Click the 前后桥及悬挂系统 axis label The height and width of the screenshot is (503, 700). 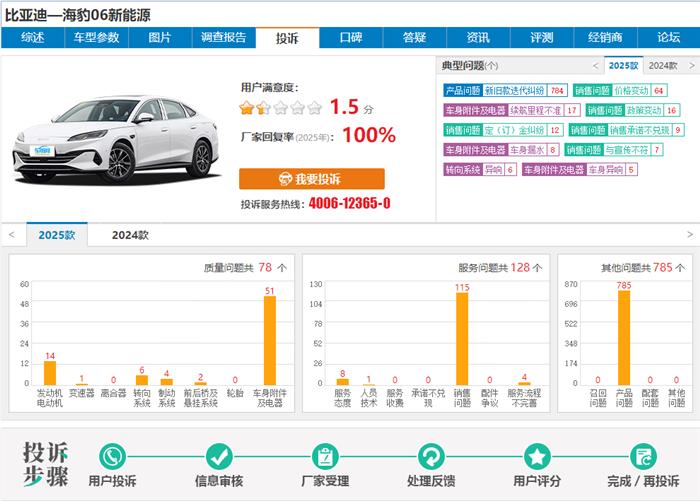200,398
